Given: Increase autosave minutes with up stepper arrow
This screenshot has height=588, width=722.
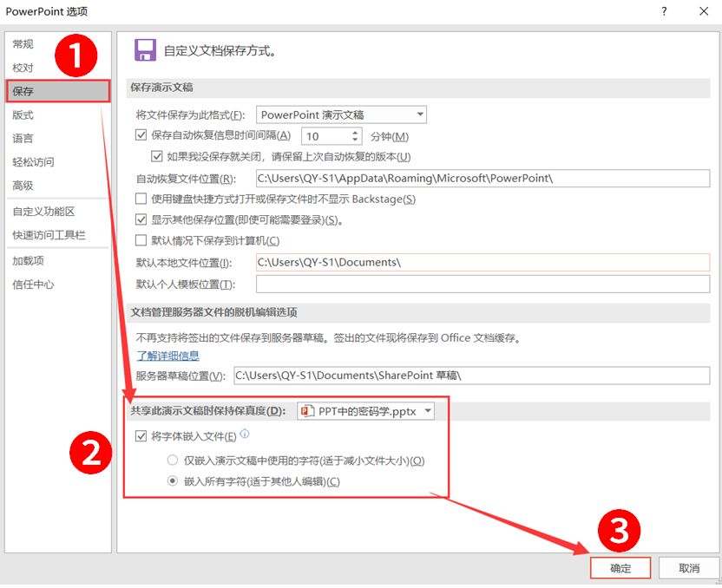Looking at the screenshot, I should (x=354, y=132).
